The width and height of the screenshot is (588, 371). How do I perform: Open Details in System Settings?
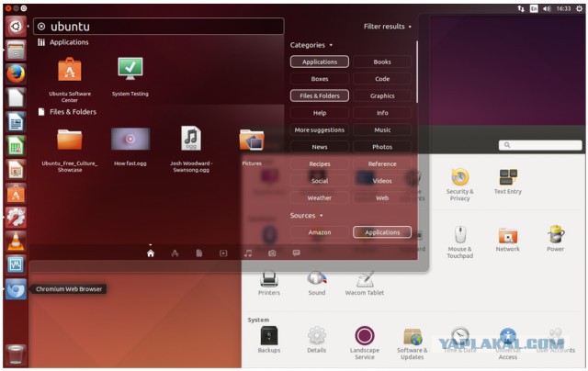[x=317, y=340]
